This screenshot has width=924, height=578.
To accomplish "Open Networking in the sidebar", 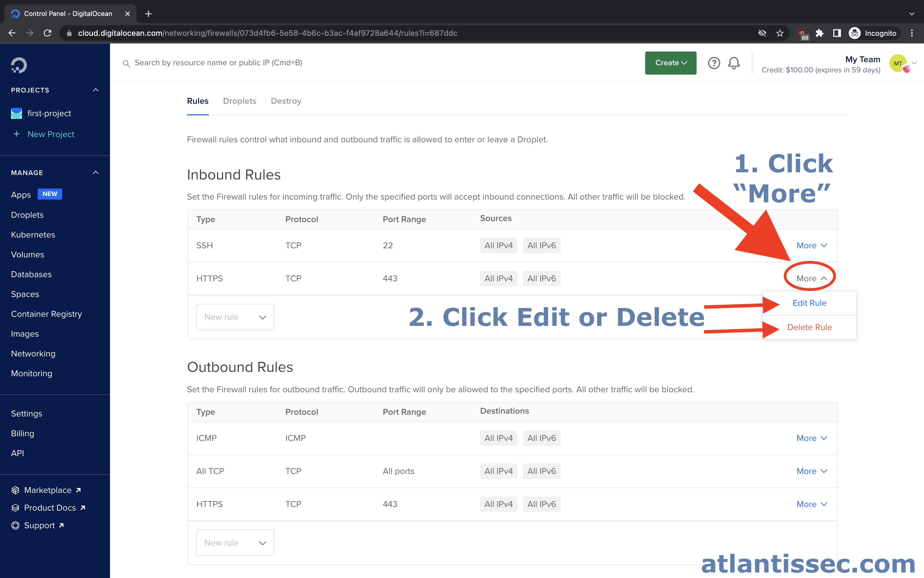I will (33, 354).
